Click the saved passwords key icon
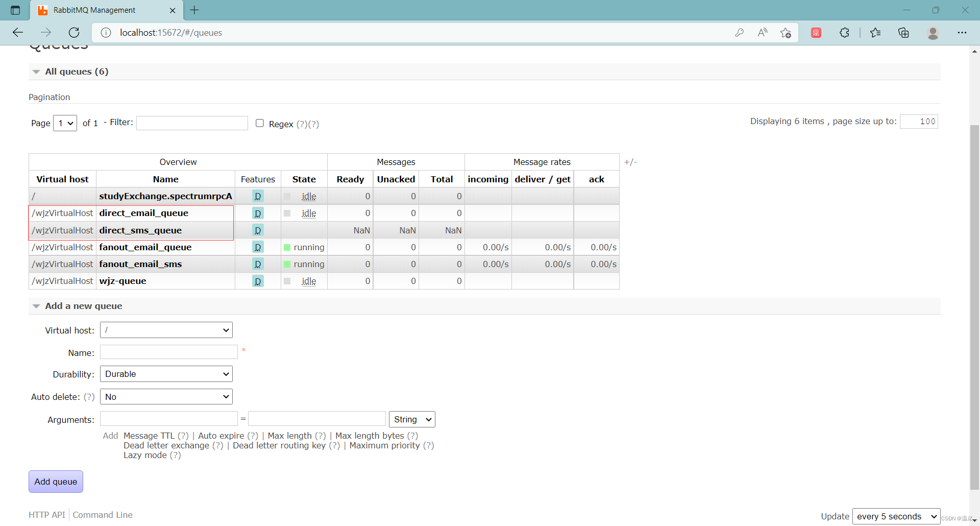Image resolution: width=980 pixels, height=526 pixels. click(739, 33)
